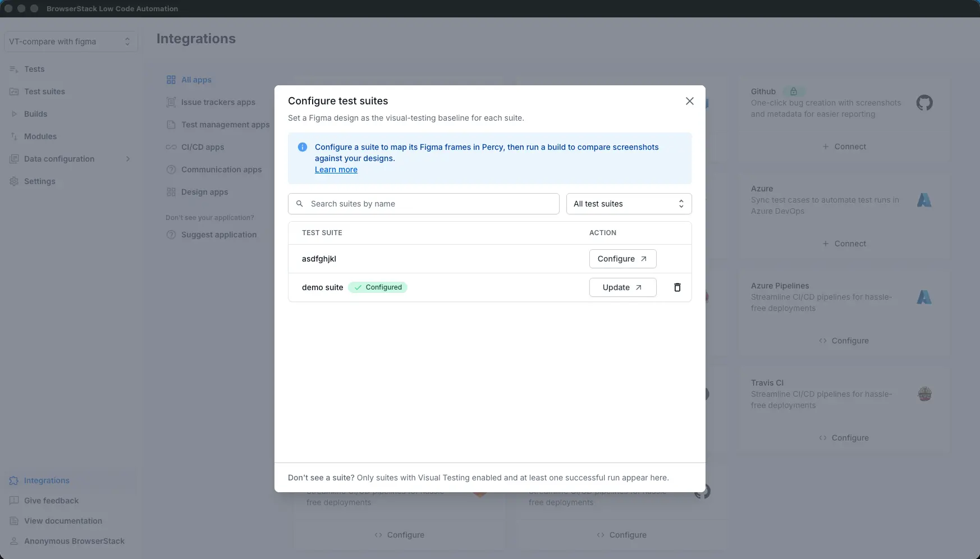980x559 pixels.
Task: Open Builds in the sidebar
Action: 35,114
